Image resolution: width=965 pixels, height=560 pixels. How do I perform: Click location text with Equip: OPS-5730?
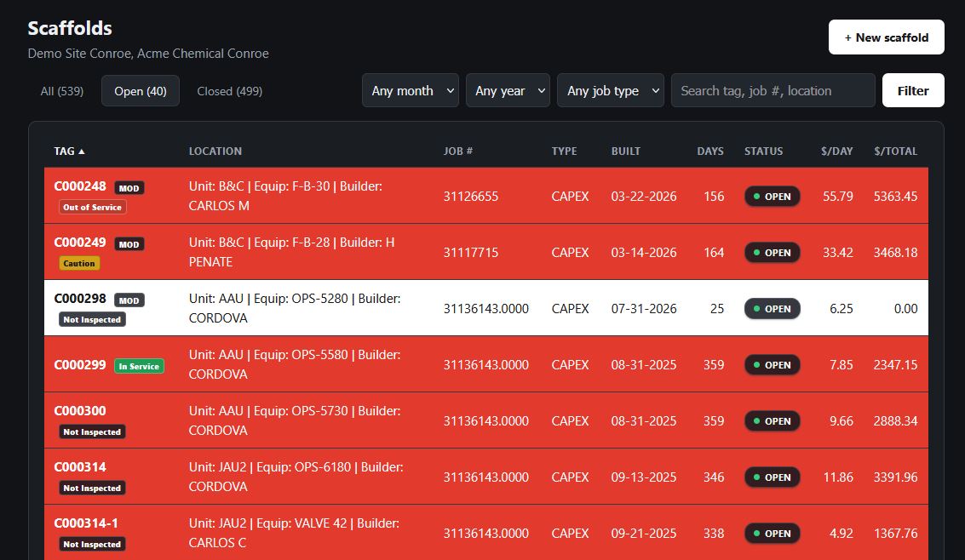(295, 420)
